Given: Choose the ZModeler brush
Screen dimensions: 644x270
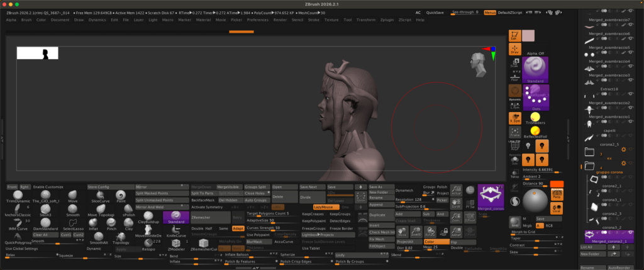Looking at the screenshot, I should (x=176, y=245).
